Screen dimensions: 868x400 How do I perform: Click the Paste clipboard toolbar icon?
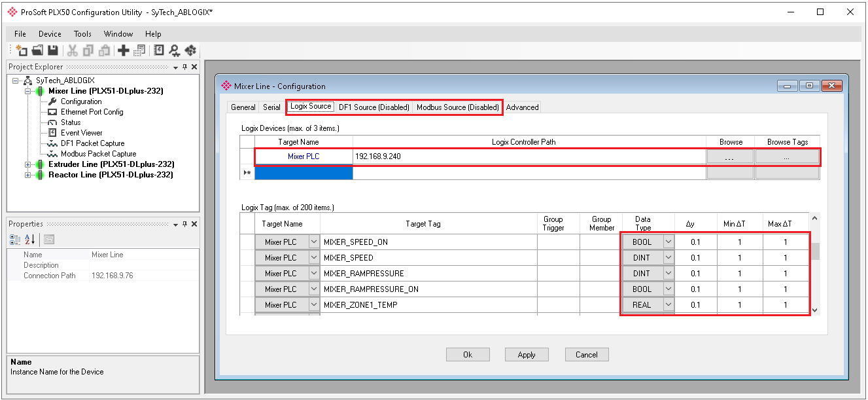[104, 50]
